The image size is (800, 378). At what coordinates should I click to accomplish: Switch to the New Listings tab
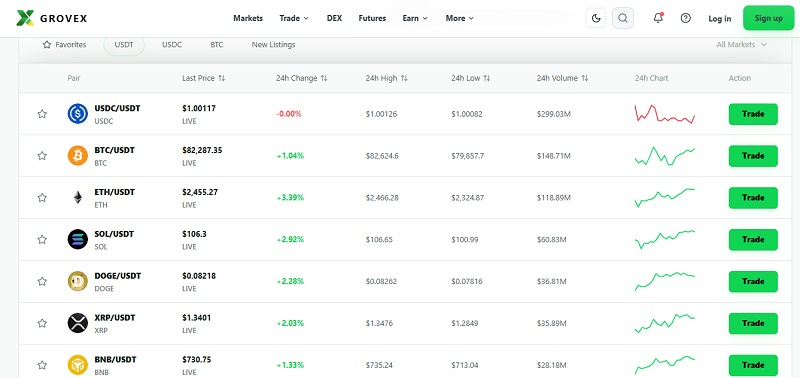click(273, 45)
